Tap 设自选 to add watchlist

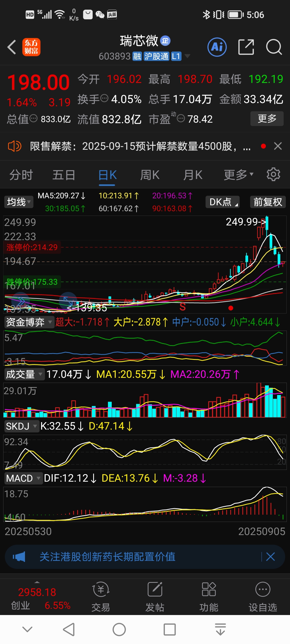click(263, 597)
